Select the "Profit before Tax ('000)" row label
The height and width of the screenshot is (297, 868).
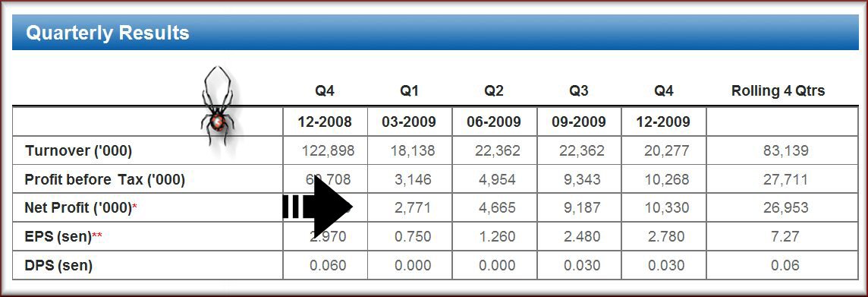(x=105, y=179)
